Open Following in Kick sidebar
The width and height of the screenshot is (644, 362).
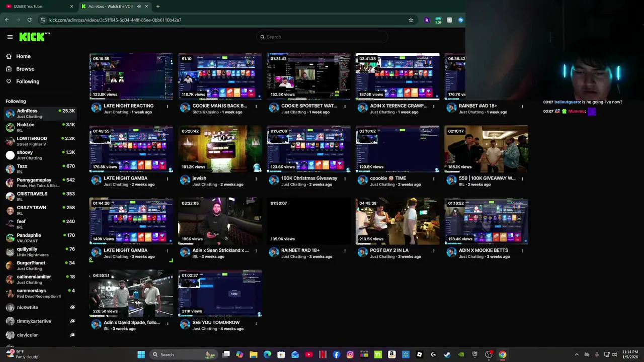pyautogui.click(x=28, y=81)
